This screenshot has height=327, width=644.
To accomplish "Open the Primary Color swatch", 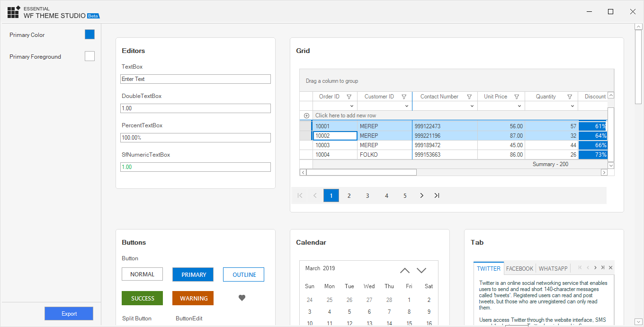I will click(89, 35).
